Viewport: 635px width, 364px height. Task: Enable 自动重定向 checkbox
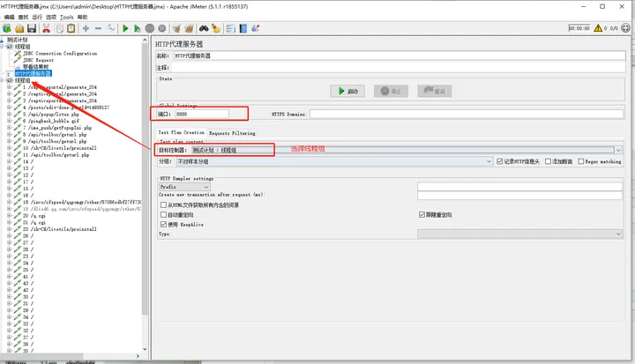[x=164, y=214]
